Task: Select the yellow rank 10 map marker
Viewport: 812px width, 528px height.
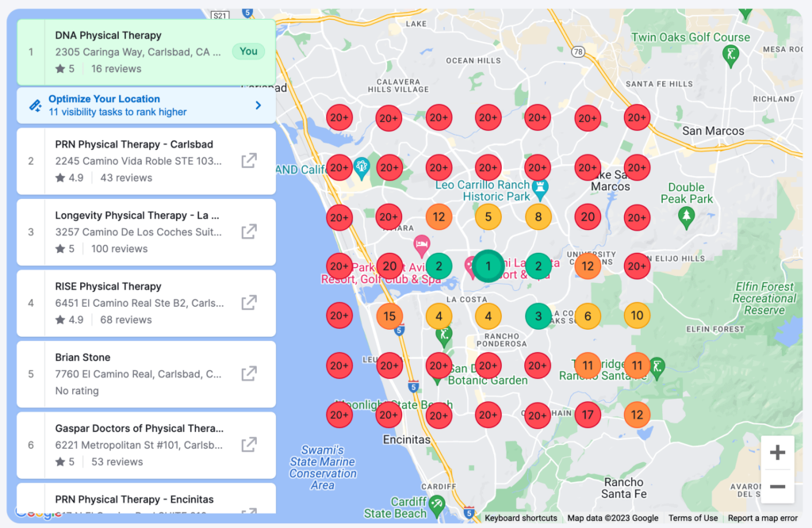Action: pos(637,316)
